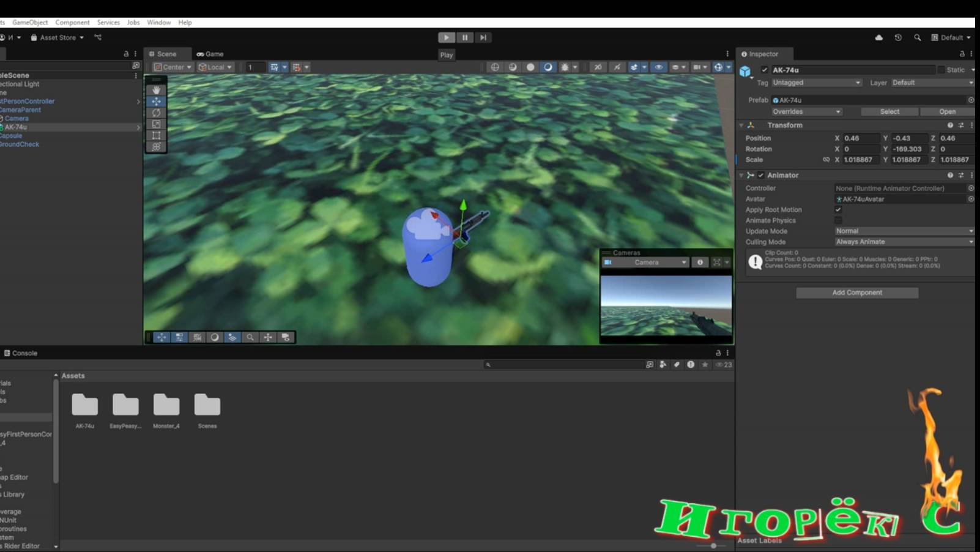The height and width of the screenshot is (552, 980).
Task: Open the Update Mode dropdown set to Normal
Action: (x=904, y=231)
